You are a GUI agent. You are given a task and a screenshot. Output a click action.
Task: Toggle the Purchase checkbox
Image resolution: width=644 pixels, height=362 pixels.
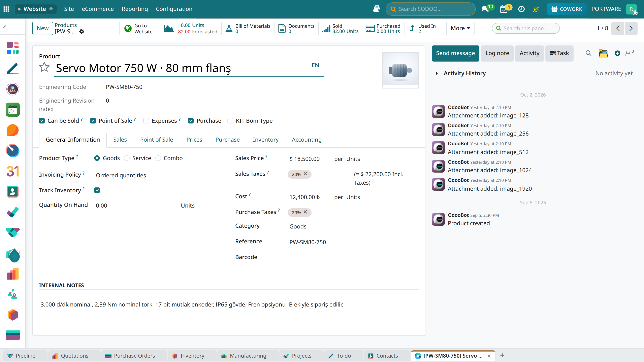191,121
